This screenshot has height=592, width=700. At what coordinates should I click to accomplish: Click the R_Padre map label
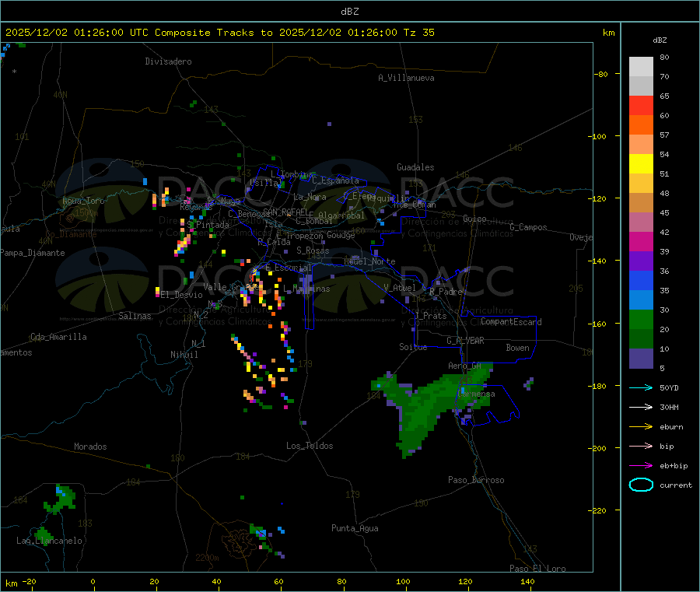coord(446,292)
